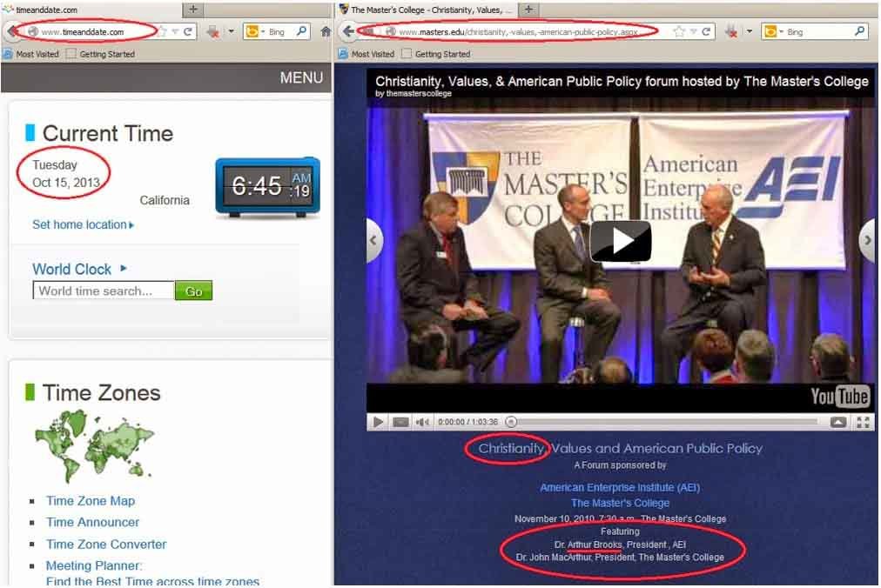
Task: Click the blue digital clock widget
Action: point(267,187)
